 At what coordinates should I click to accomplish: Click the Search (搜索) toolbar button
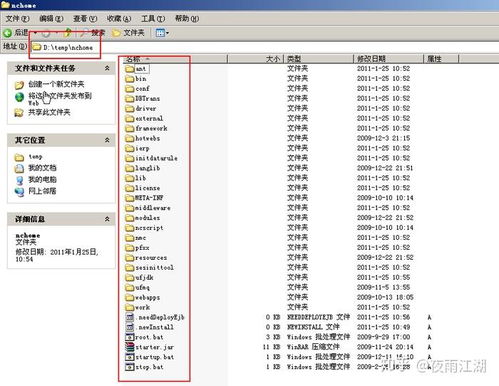pyautogui.click(x=93, y=33)
